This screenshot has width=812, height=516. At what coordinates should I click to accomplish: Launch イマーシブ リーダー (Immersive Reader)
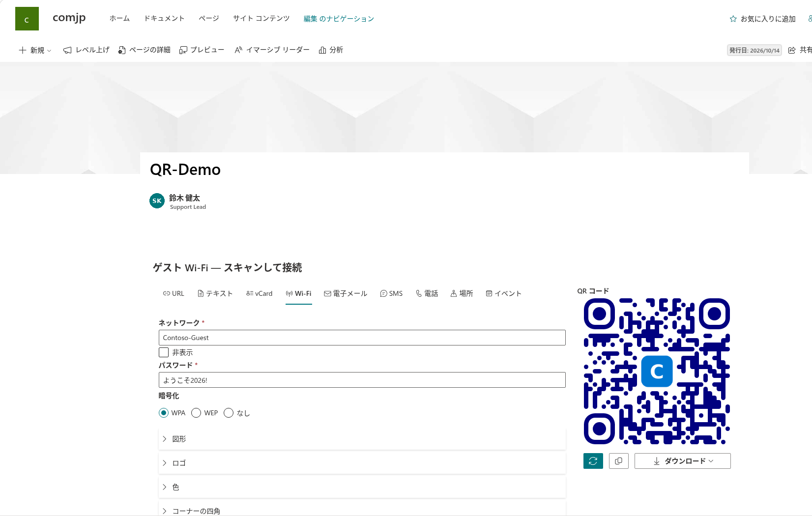tap(272, 50)
